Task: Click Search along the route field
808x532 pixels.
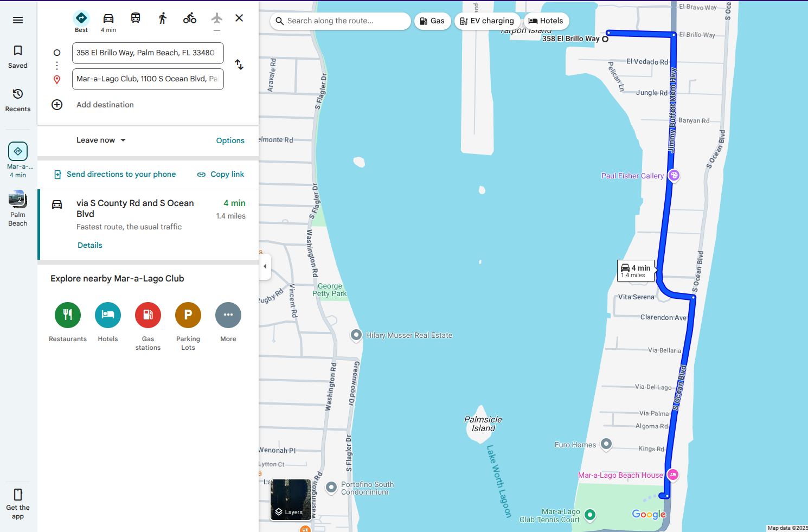Action: [341, 21]
